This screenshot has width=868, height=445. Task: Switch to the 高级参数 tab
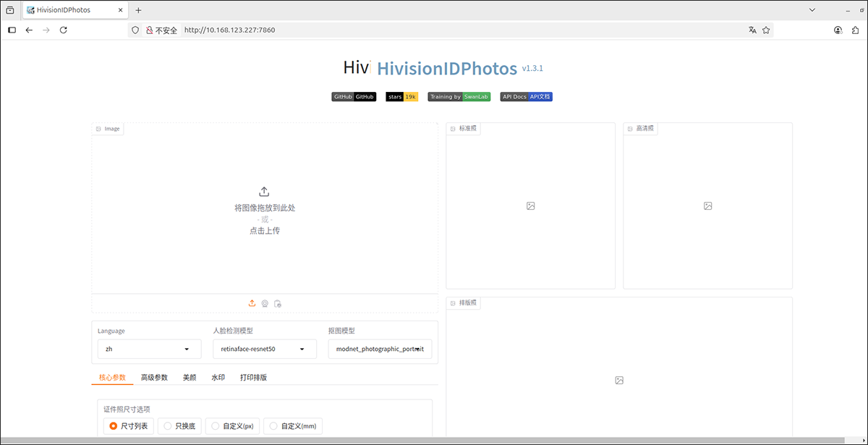(x=154, y=378)
